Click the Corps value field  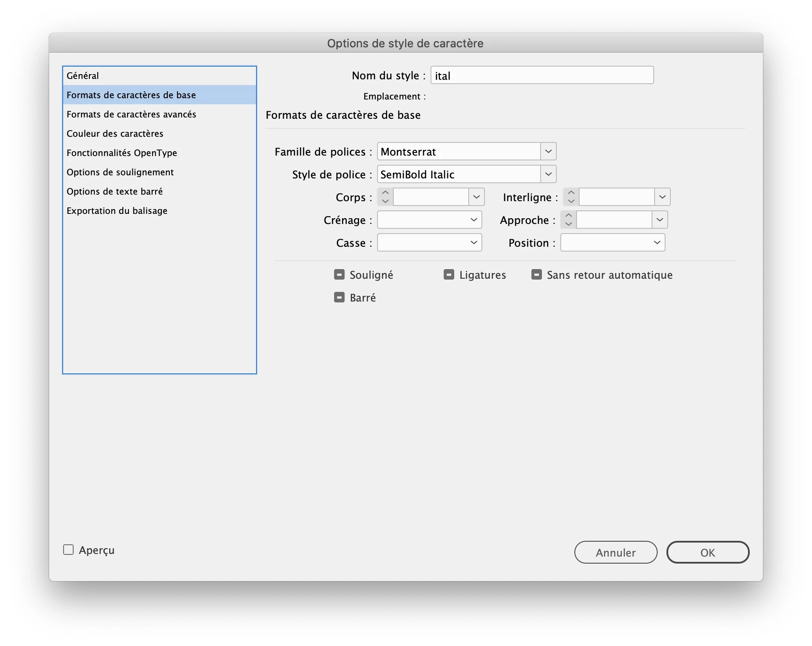pyautogui.click(x=431, y=197)
